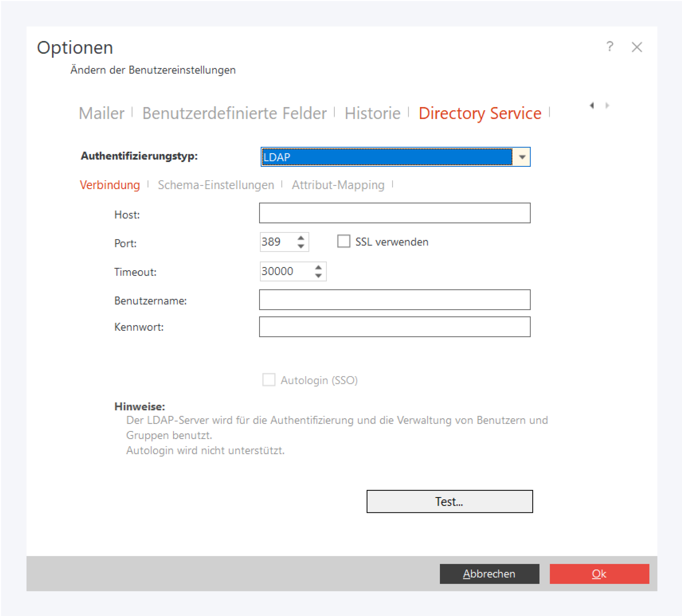Open the Benutzerdefinierte Felder tab

234,113
